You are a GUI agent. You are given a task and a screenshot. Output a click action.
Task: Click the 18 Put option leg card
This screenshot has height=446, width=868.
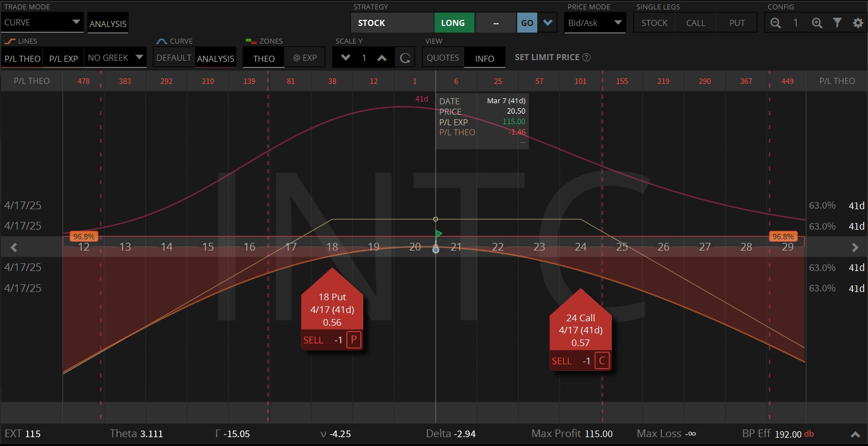coord(332,310)
